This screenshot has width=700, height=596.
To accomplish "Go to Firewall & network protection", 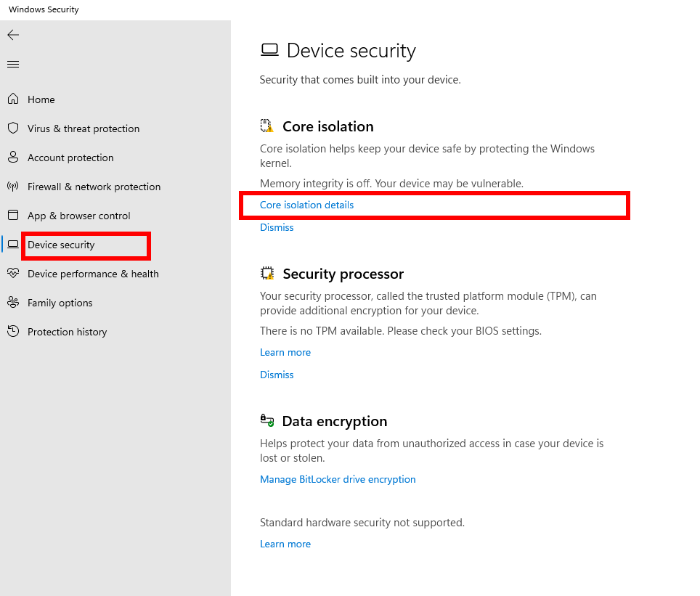I will point(94,187).
